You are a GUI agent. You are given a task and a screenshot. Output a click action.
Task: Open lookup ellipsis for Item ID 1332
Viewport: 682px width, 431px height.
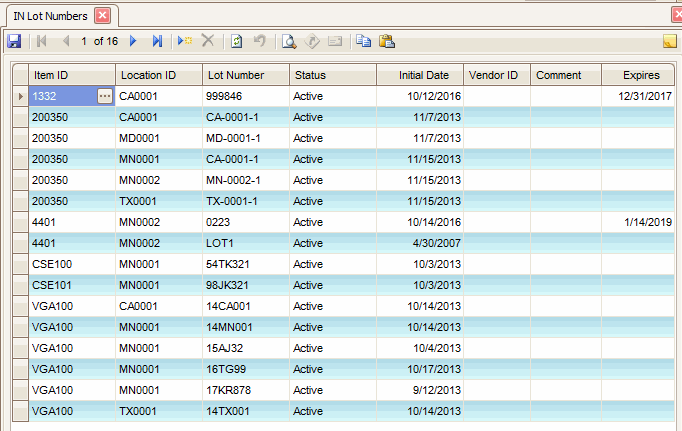pyautogui.click(x=105, y=95)
